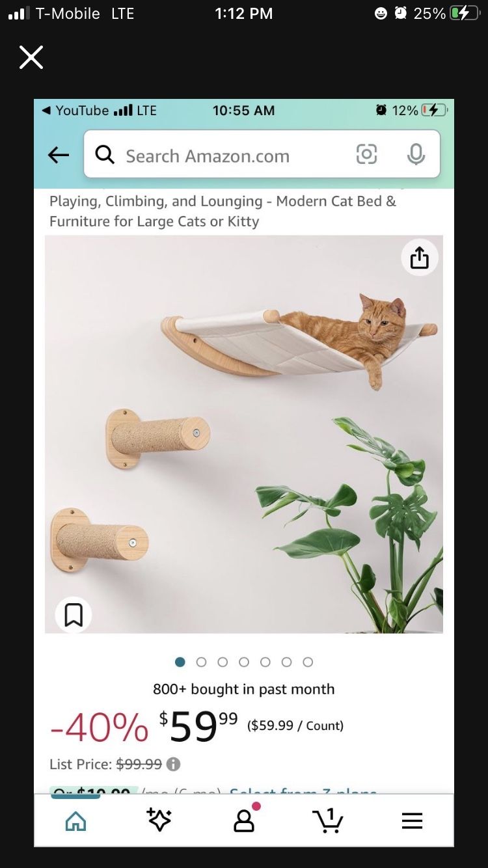Screen dimensions: 488x868
Task: Select the second image carousel dot
Action: [x=201, y=662]
